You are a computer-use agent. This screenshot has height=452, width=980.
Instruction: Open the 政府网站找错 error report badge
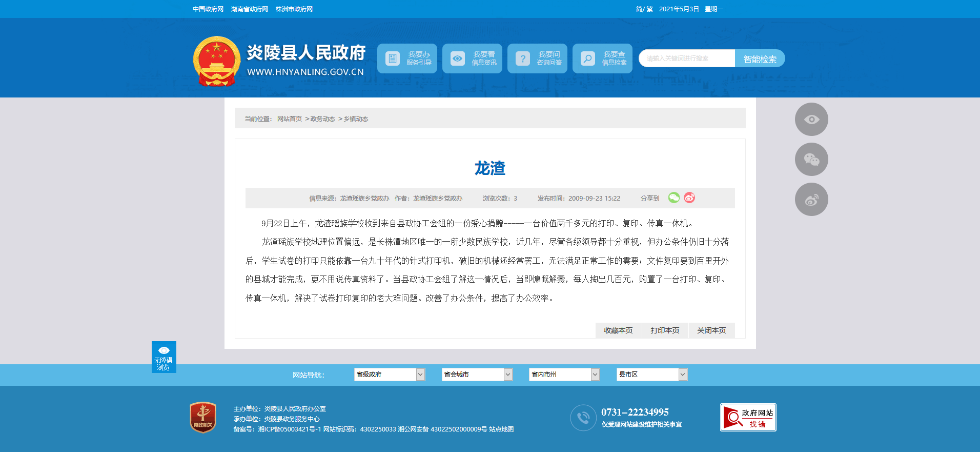pyautogui.click(x=748, y=418)
